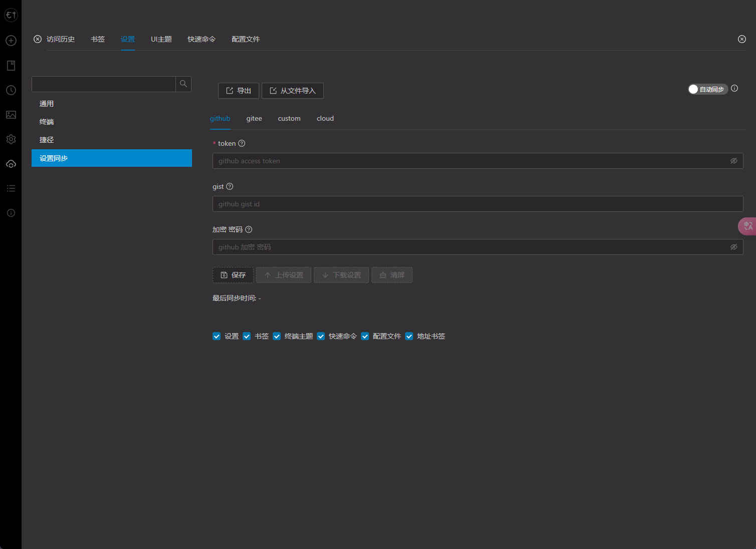Image resolution: width=756 pixels, height=549 pixels.
Task: Select 设置同步 in settings list
Action: (x=112, y=158)
